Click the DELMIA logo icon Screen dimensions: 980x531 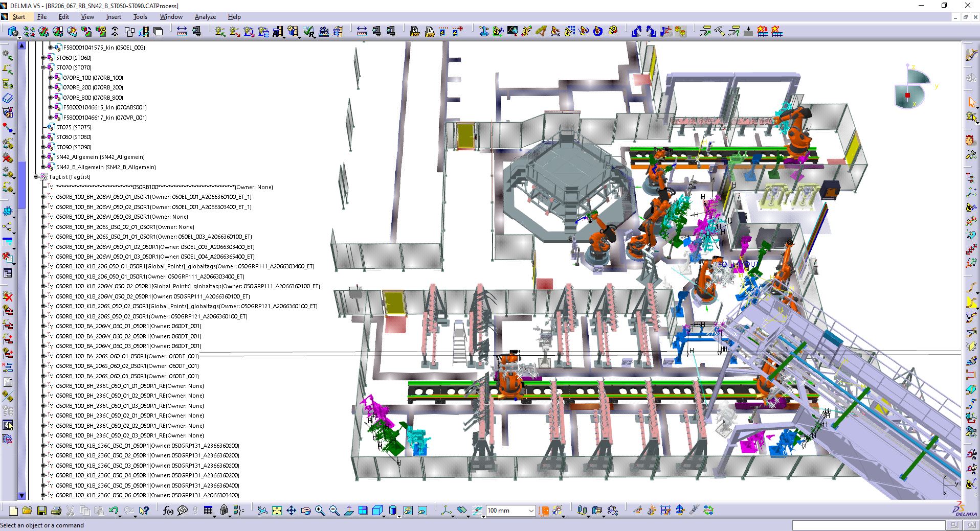(x=964, y=510)
